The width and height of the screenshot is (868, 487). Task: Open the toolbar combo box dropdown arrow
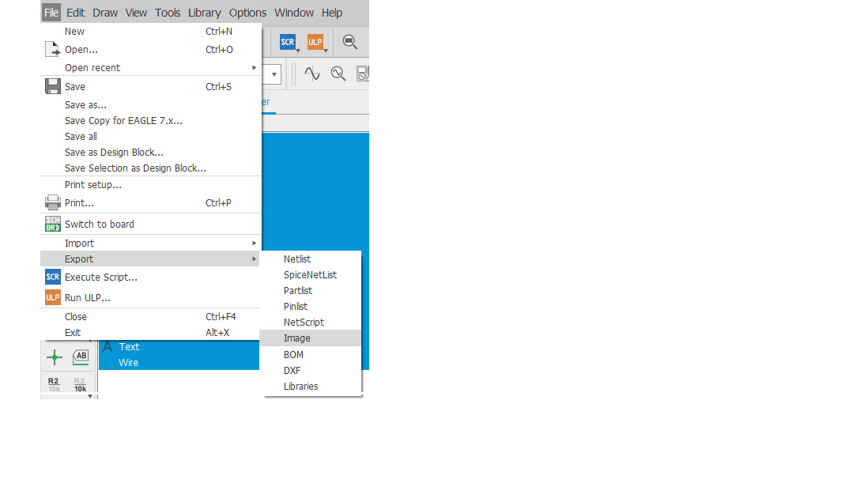coord(274,74)
